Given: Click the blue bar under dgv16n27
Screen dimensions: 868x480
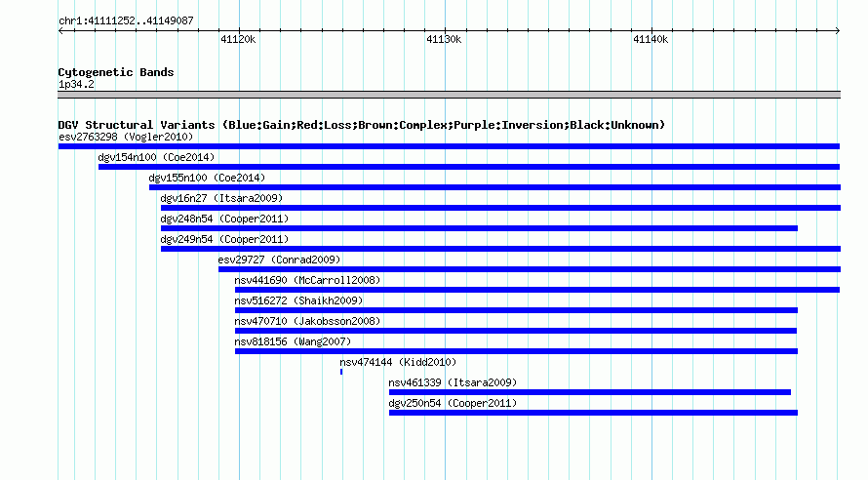Looking at the screenshot, I should pos(500,208).
